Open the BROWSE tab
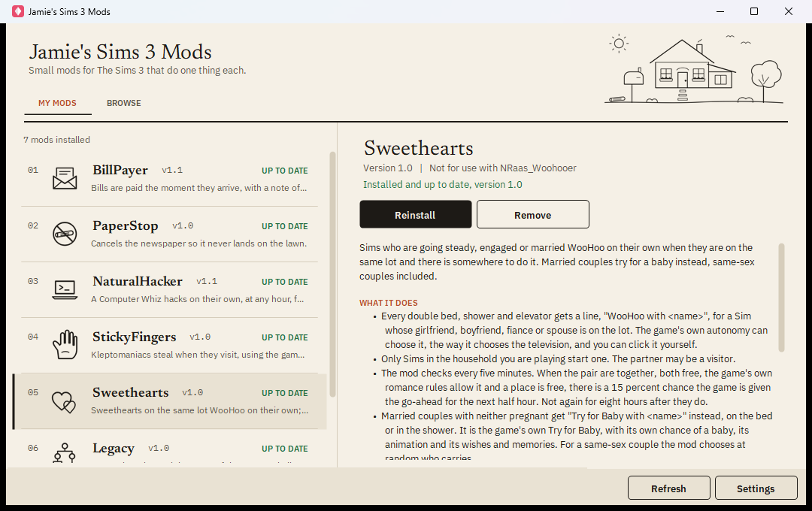 124,103
